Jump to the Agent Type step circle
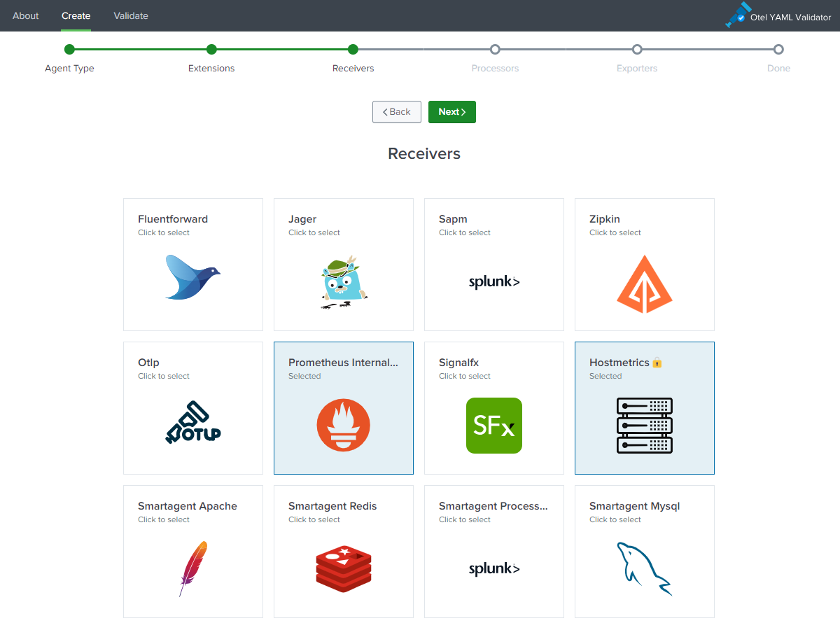Image resolution: width=840 pixels, height=630 pixels. point(69,49)
